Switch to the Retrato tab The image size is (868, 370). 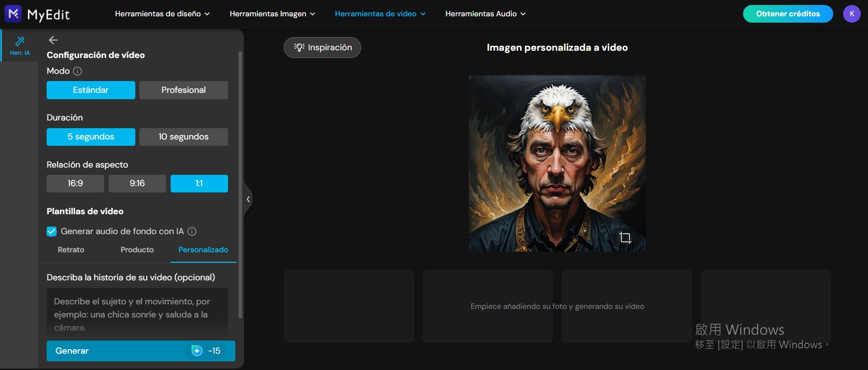pos(71,250)
